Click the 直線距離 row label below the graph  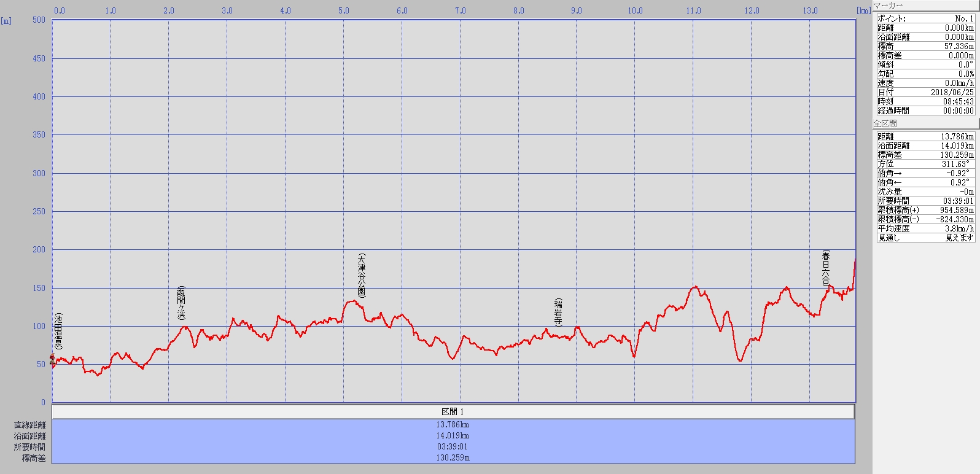29,425
